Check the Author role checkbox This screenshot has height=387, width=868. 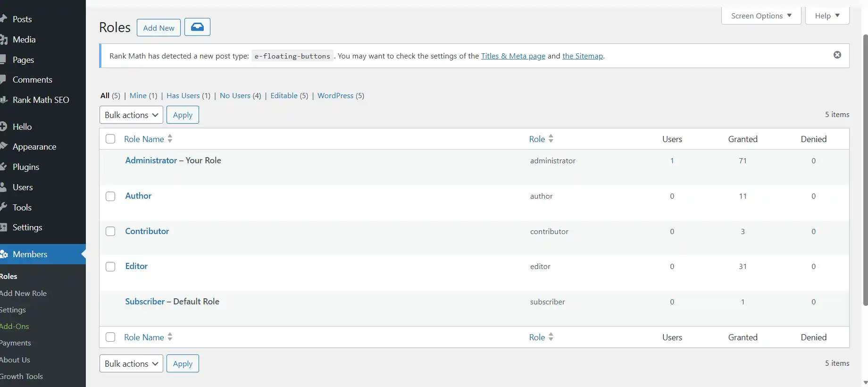click(x=110, y=196)
